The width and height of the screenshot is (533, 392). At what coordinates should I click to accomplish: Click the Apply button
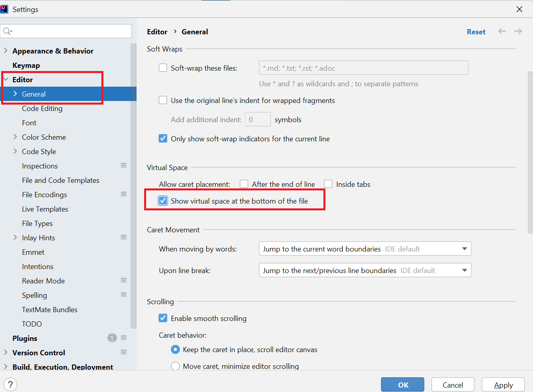(x=503, y=385)
